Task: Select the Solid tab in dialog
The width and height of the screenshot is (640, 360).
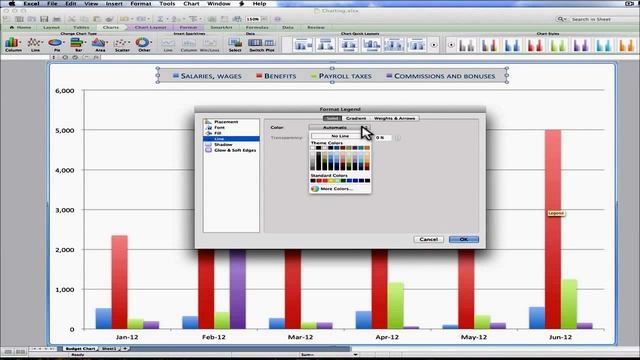Action: click(x=332, y=118)
